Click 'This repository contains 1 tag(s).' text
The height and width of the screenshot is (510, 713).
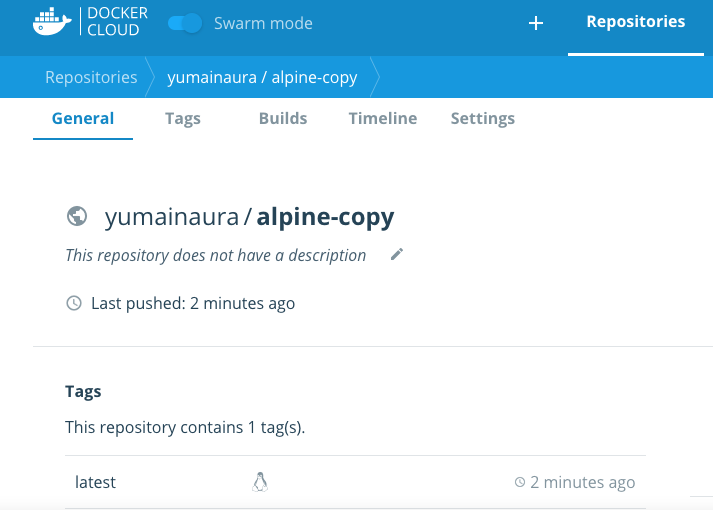pos(185,428)
